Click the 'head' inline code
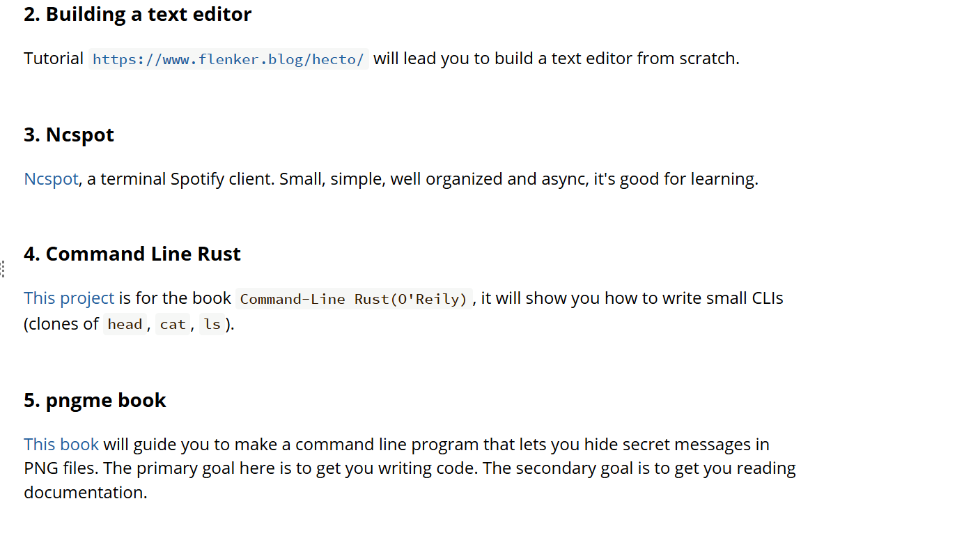Viewport: 980px width, 538px height. point(125,325)
